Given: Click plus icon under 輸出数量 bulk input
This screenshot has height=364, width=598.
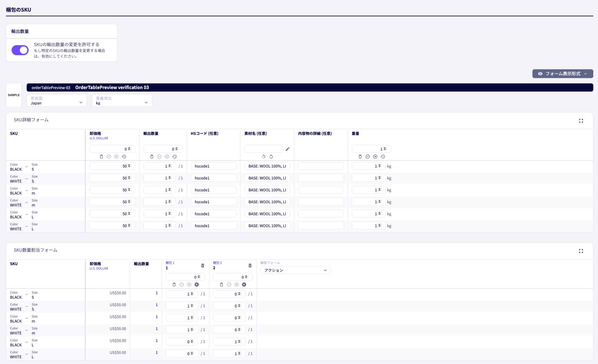Looking at the screenshot, I should coord(167,157).
